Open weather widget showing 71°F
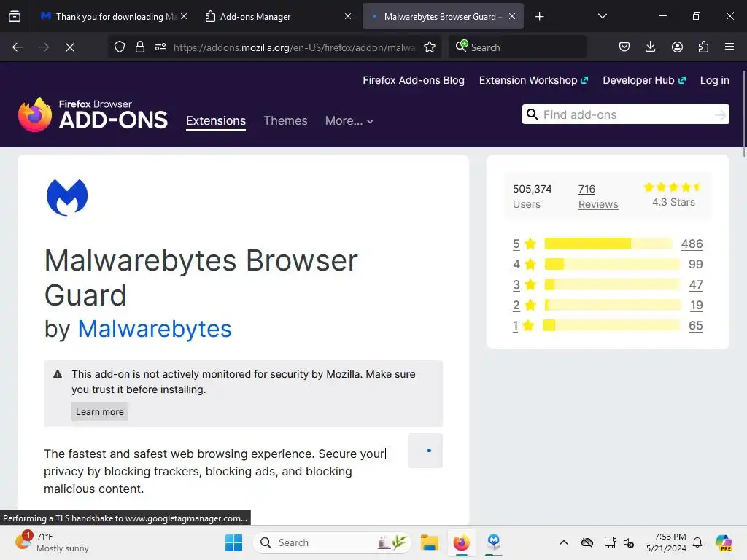Screen dimensions: 747x560 (52, 542)
